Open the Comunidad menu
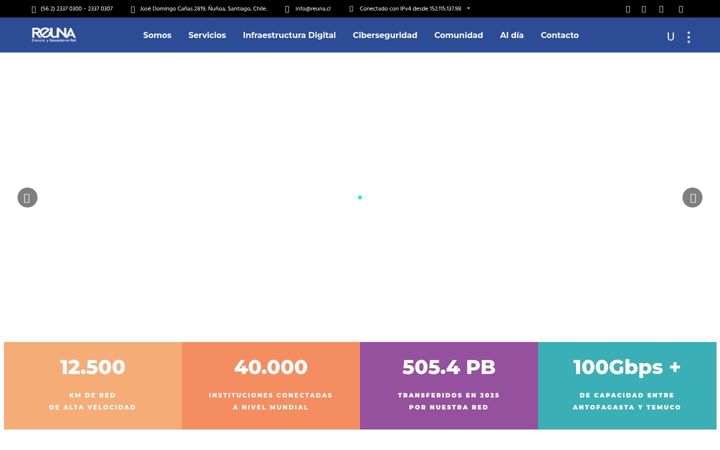The height and width of the screenshot is (450, 720). point(459,35)
